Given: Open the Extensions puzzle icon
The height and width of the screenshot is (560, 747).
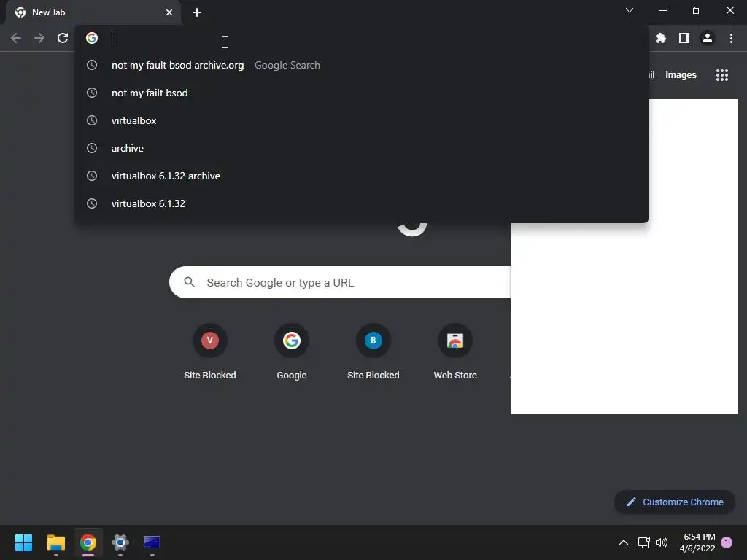Looking at the screenshot, I should [x=660, y=38].
